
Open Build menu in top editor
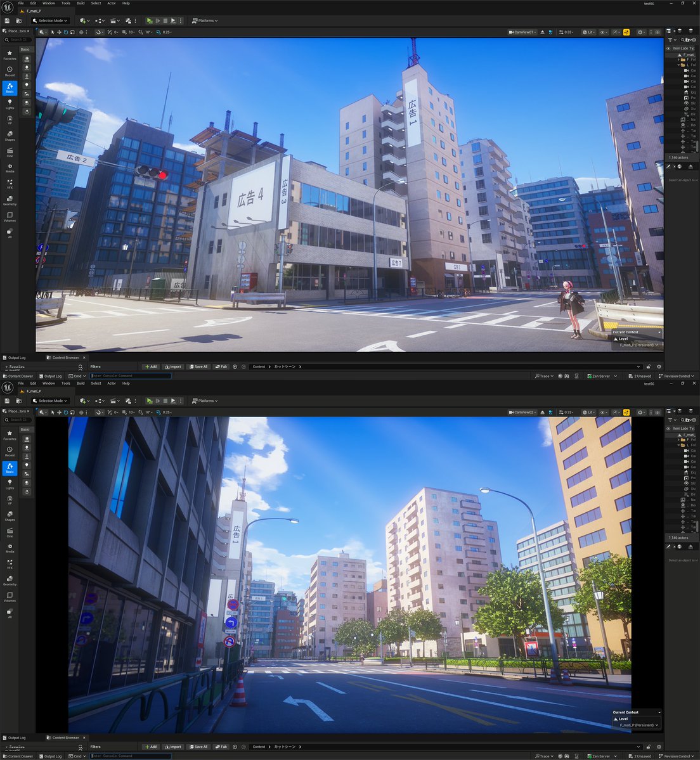(81, 3)
